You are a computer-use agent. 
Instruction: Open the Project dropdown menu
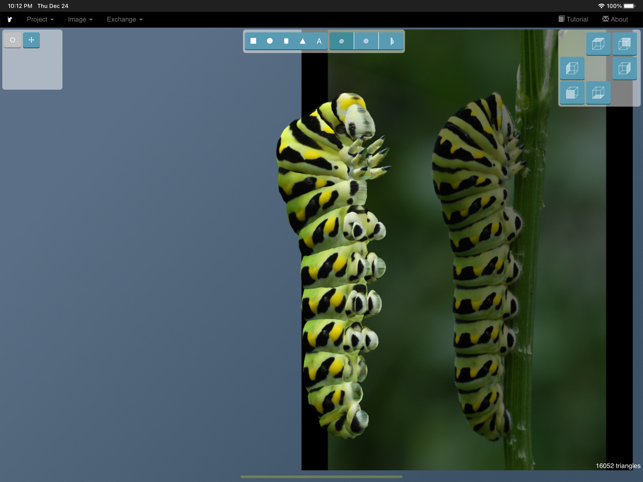40,19
